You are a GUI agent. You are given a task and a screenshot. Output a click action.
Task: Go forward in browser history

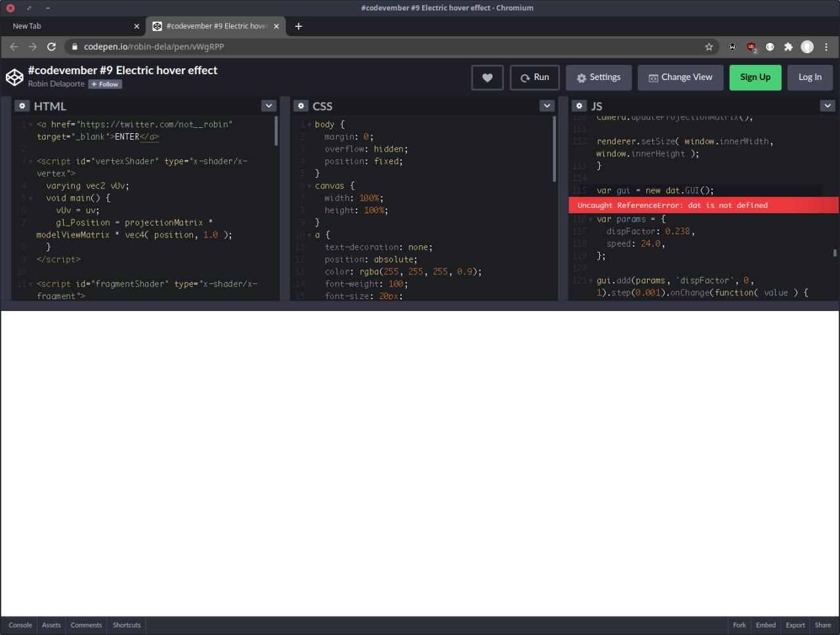coord(32,47)
